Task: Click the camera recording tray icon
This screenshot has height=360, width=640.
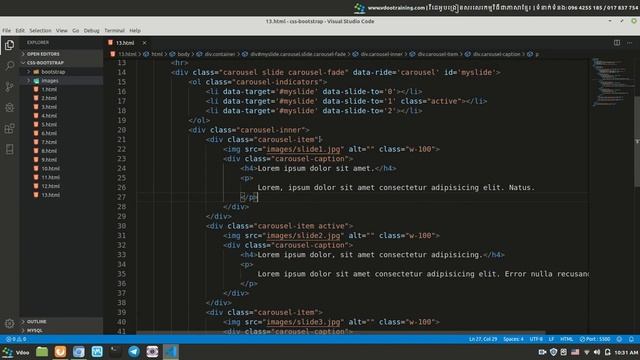Action: pyautogui.click(x=542, y=352)
